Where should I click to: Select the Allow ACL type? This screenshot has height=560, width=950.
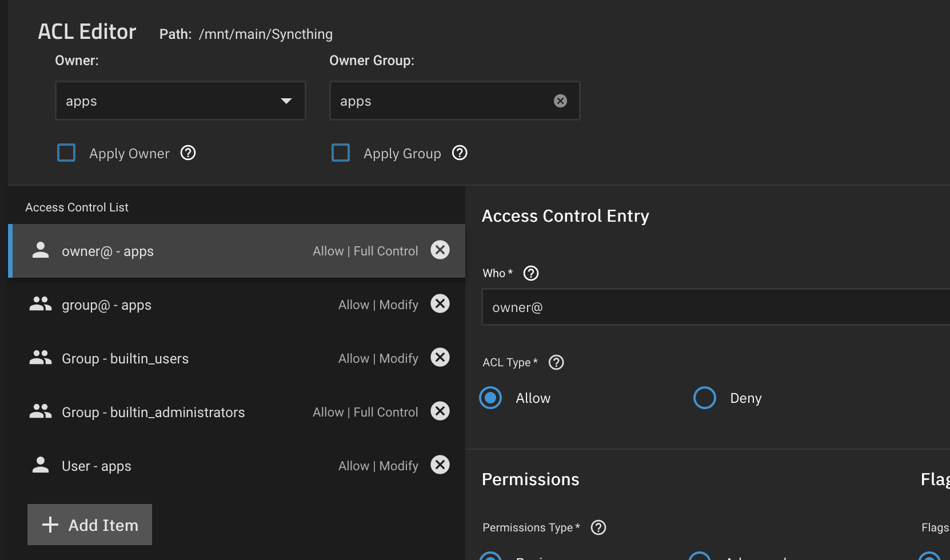pyautogui.click(x=490, y=398)
